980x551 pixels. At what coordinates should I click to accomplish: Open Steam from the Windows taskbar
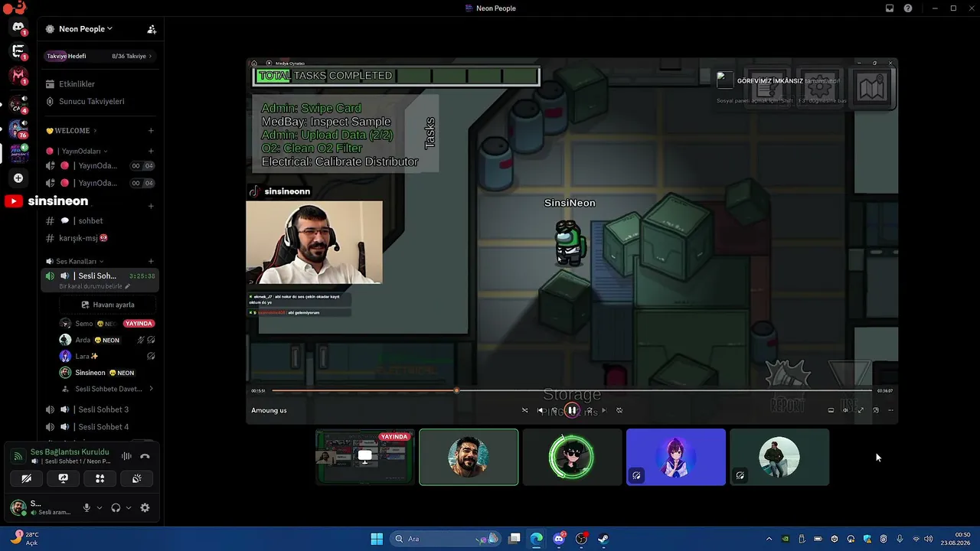(x=603, y=539)
